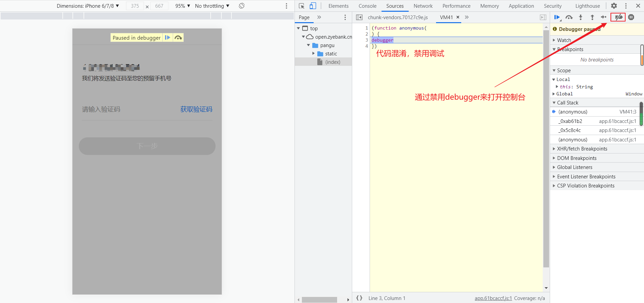Select the Sources tab
This screenshot has width=644, height=303.
pos(395,6)
